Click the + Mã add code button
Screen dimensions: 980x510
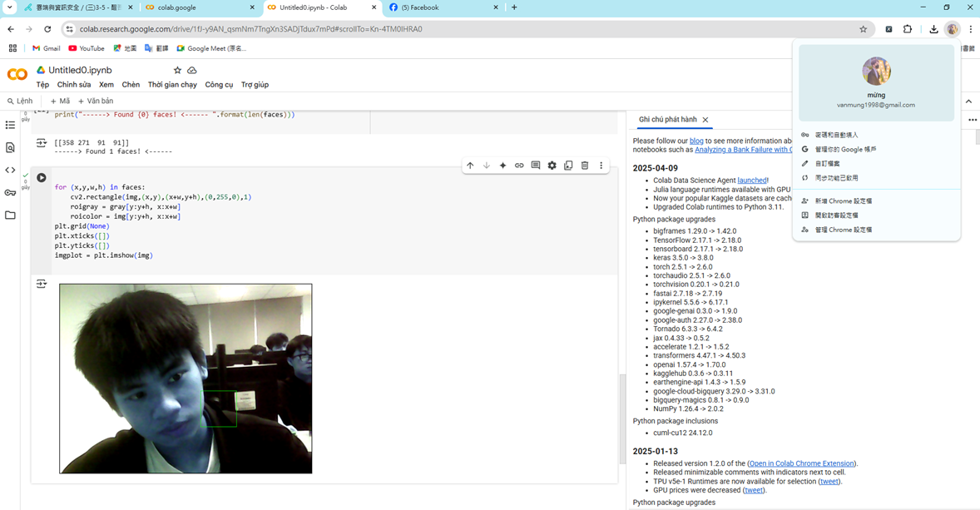pyautogui.click(x=60, y=102)
